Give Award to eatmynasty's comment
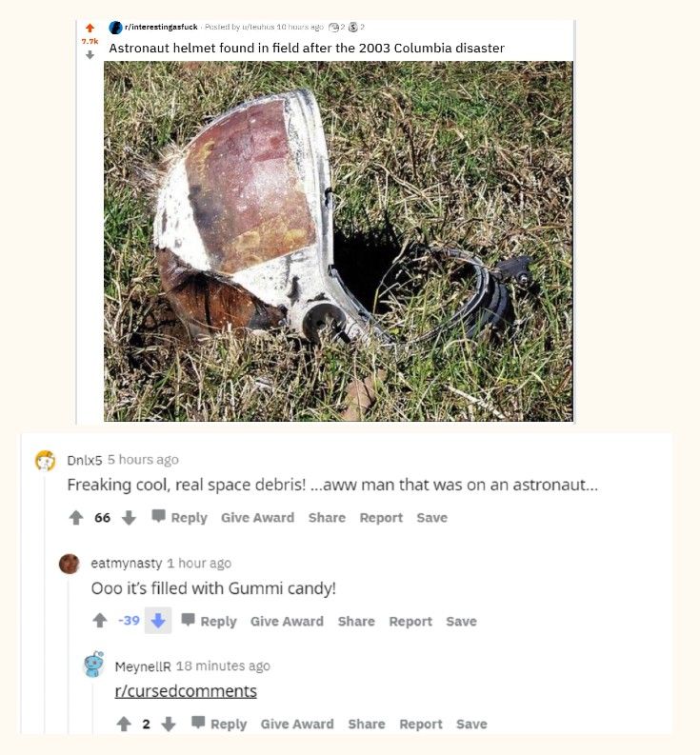 (x=287, y=621)
